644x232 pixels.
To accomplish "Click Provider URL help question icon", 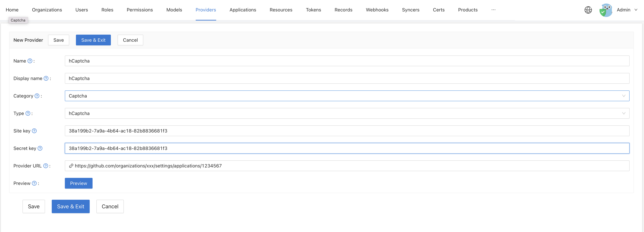I will click(46, 166).
